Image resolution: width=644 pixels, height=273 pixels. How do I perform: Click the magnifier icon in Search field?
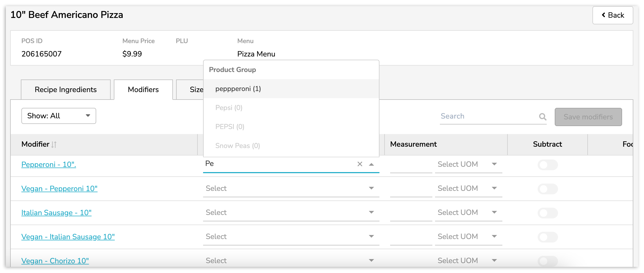542,117
